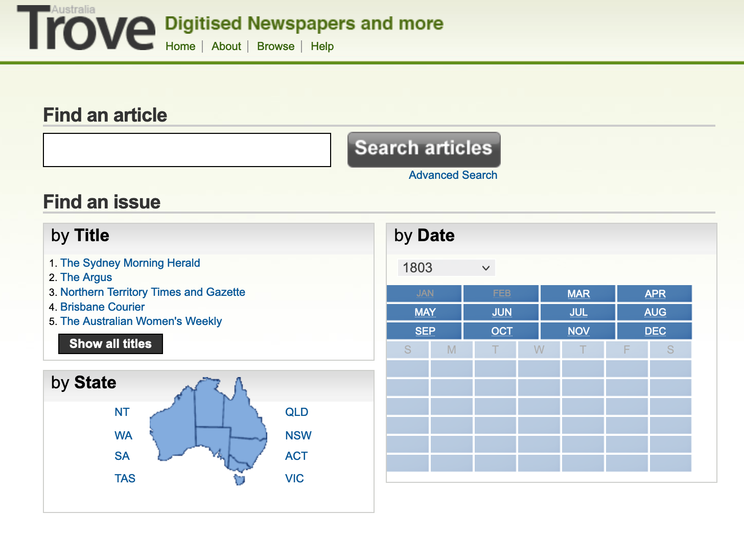Viewport: 744px width, 560px height.
Task: Go to the Browse section
Action: 276,46
